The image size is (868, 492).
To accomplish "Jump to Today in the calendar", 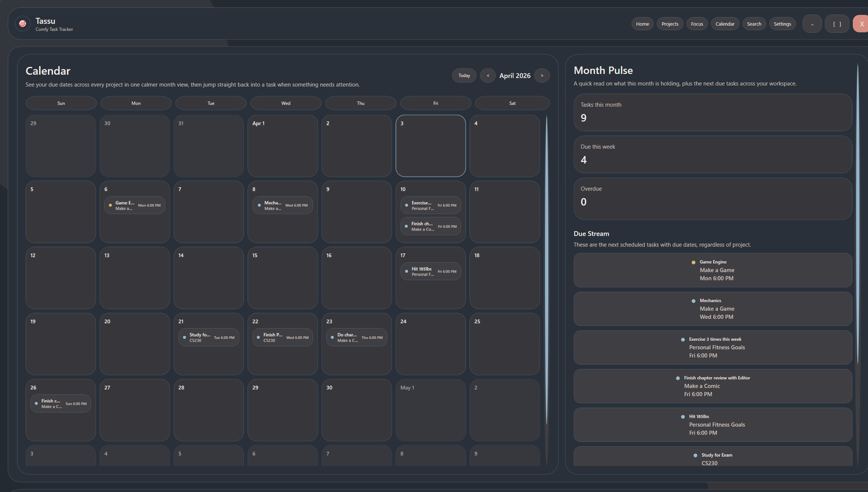I will click(x=464, y=75).
